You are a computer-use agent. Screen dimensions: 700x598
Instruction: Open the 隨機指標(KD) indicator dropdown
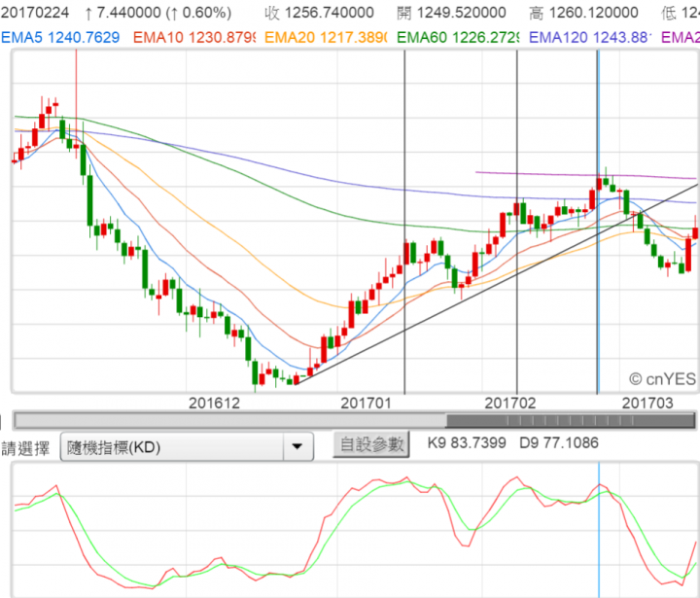(x=173, y=447)
